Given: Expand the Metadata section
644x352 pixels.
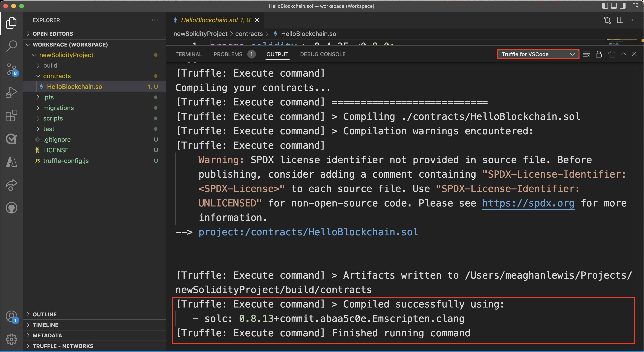Looking at the screenshot, I should [94, 335].
